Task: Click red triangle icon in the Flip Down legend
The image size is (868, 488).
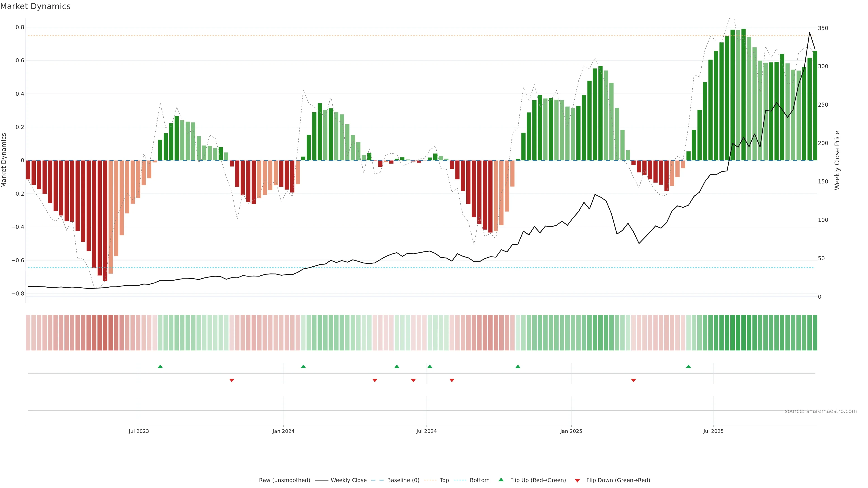Action: [x=577, y=480]
